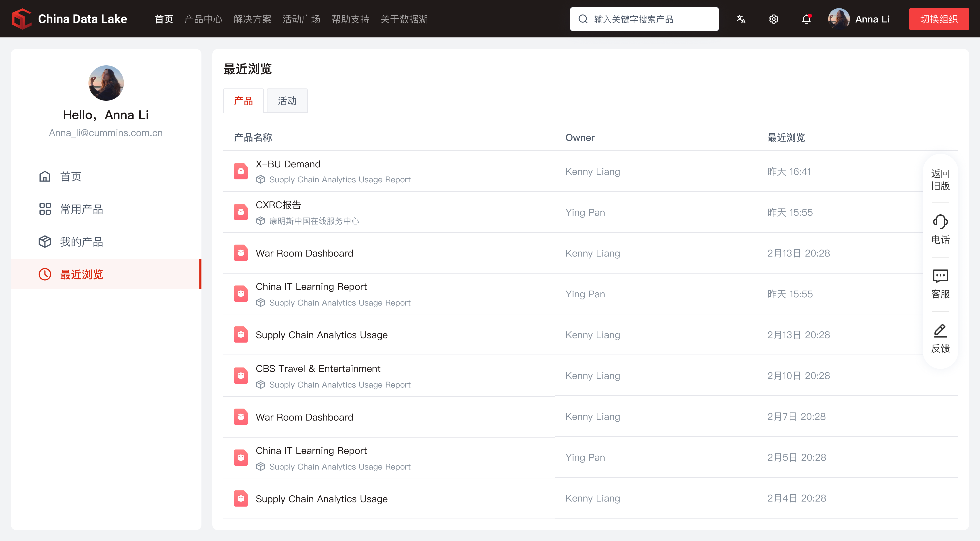
Task: Click the language translation icon
Action: pos(741,19)
